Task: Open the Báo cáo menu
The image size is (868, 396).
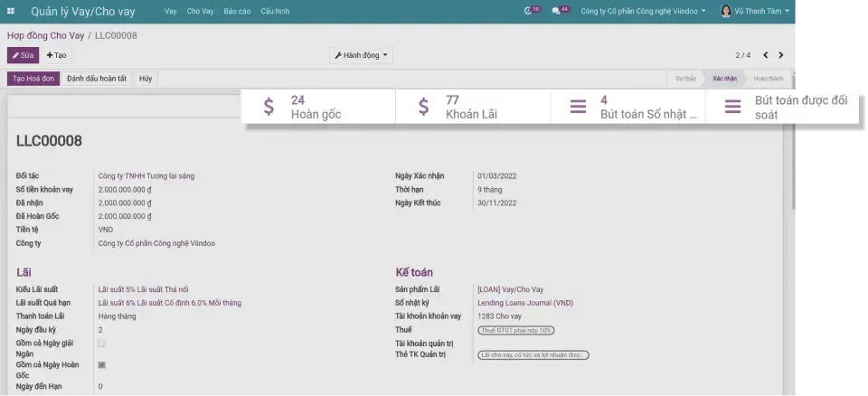Action: tap(236, 11)
